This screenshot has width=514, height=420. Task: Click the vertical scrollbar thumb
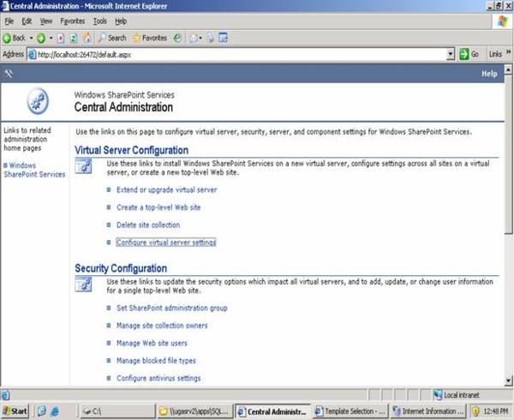click(508, 153)
